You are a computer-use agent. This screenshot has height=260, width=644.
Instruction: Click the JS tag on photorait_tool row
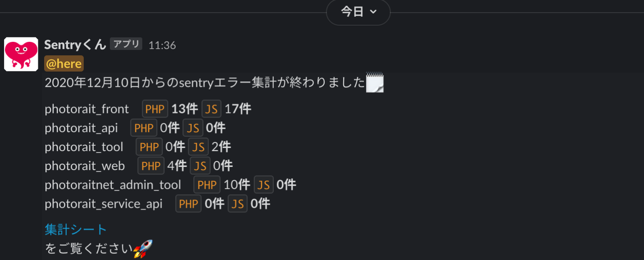(x=198, y=147)
